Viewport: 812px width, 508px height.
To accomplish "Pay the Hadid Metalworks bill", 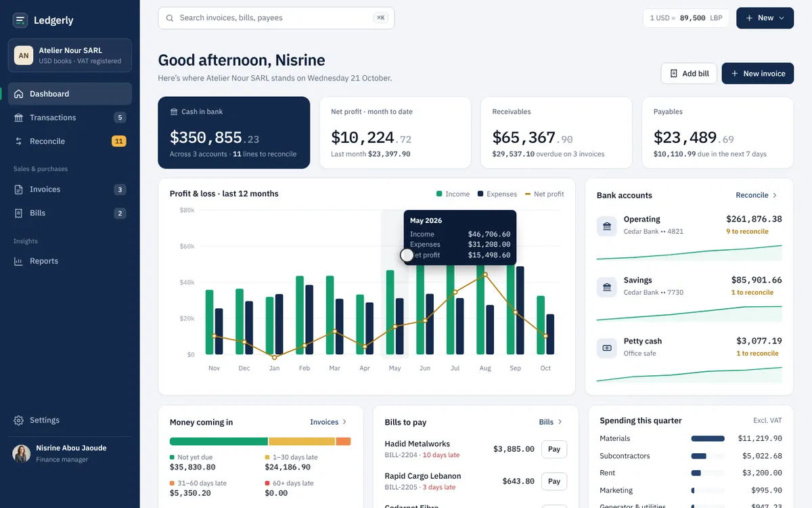I will tap(554, 449).
